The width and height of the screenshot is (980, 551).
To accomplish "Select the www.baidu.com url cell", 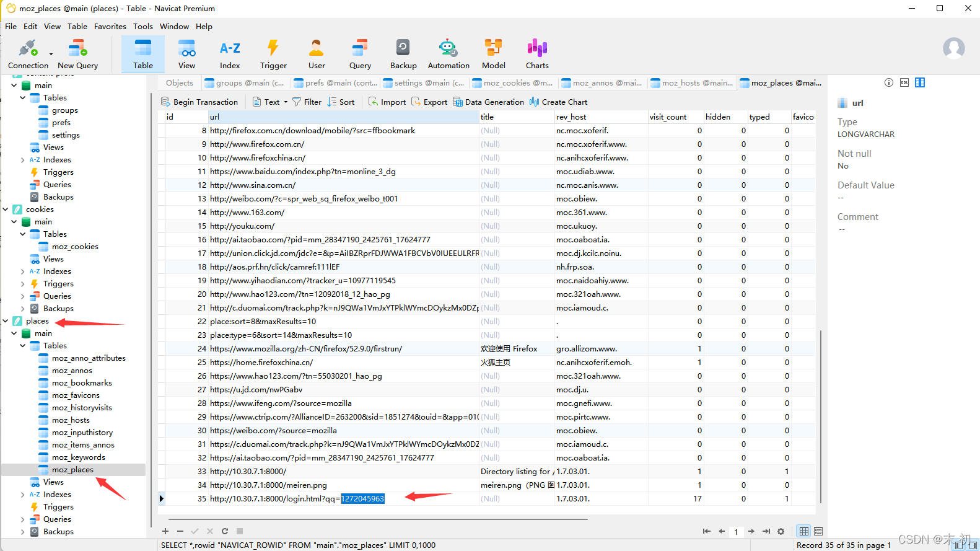I will (343, 171).
